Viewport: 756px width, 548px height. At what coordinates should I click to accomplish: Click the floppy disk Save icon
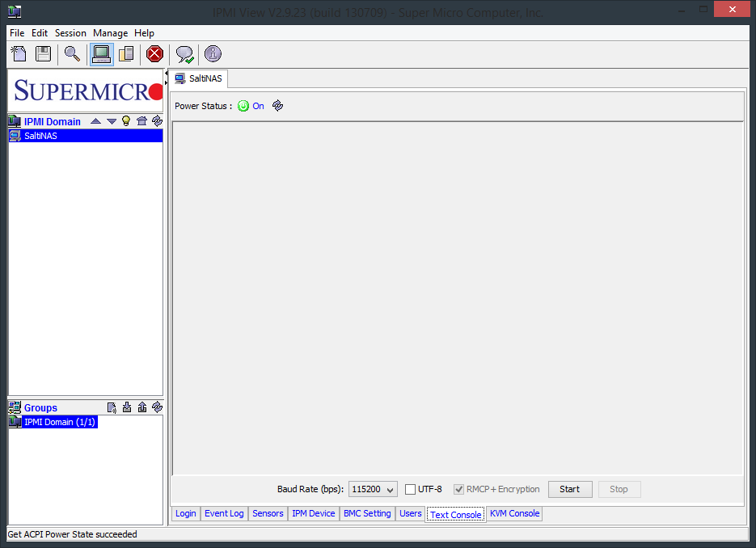tap(44, 53)
